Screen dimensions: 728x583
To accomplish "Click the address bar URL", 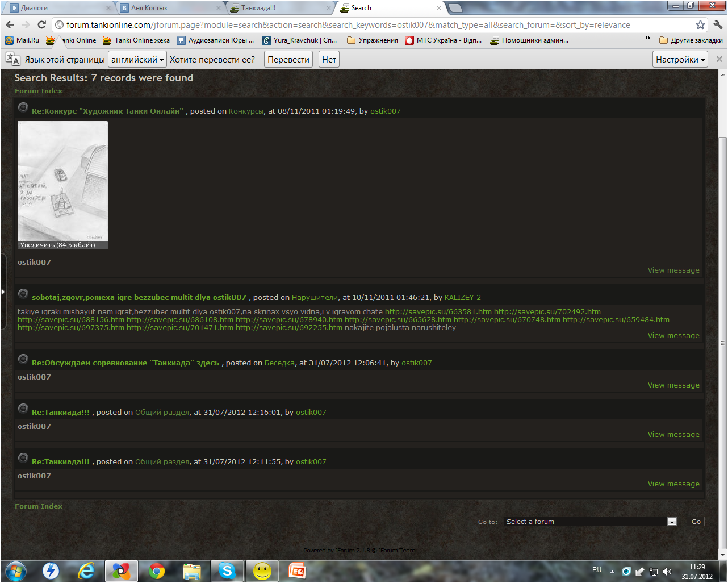I will [348, 25].
